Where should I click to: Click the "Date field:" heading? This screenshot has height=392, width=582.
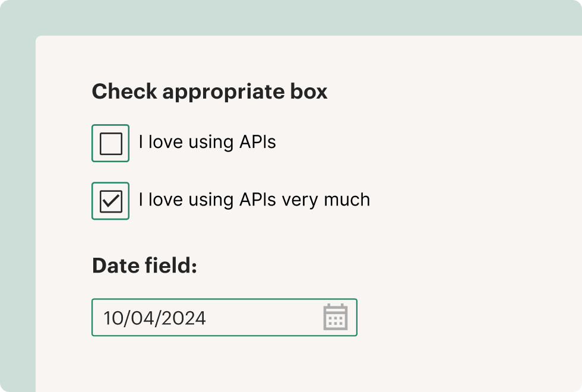click(x=144, y=266)
